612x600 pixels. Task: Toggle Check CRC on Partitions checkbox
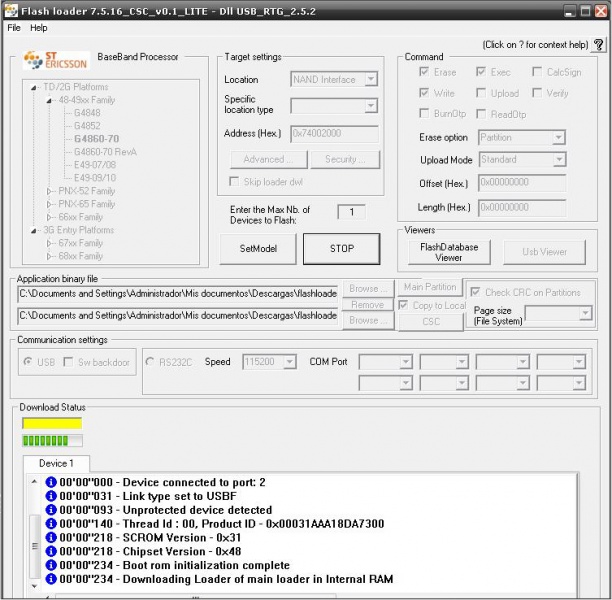point(475,292)
